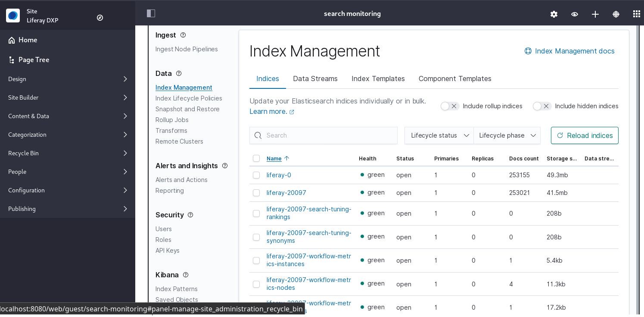
Task: Sort by the Docs count column header
Action: pos(524,159)
